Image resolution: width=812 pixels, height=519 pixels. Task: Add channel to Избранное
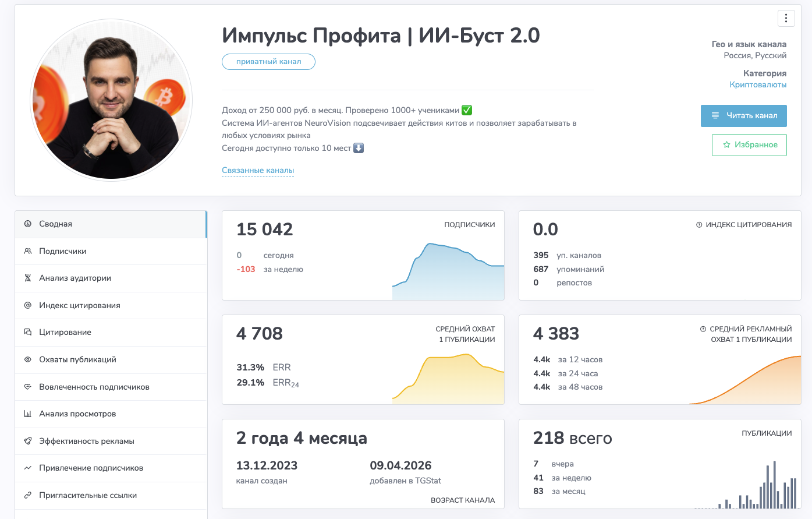pos(749,145)
